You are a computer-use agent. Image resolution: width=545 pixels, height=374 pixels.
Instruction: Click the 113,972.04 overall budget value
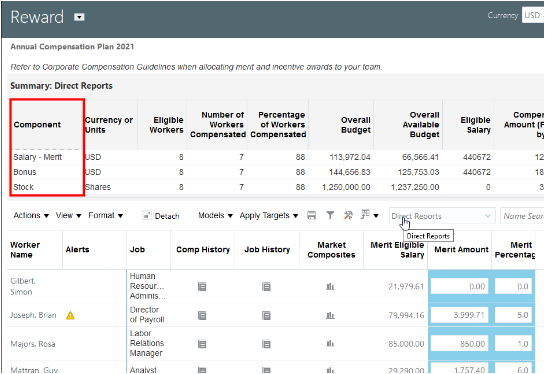click(350, 157)
